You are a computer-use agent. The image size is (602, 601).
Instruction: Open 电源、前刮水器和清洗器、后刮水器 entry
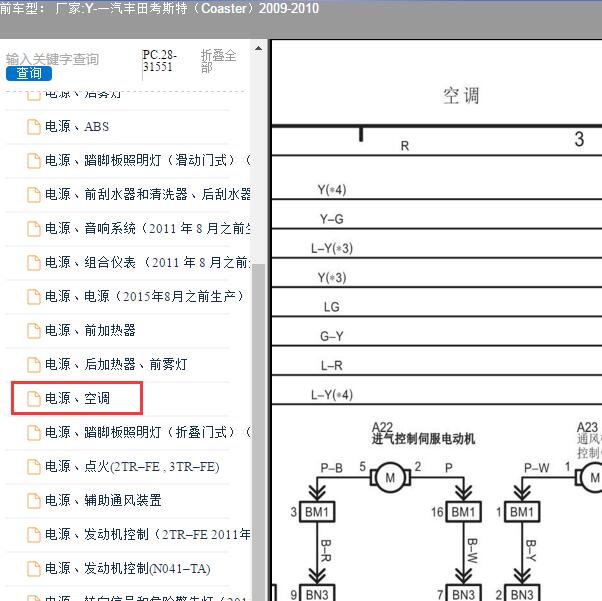click(x=148, y=194)
